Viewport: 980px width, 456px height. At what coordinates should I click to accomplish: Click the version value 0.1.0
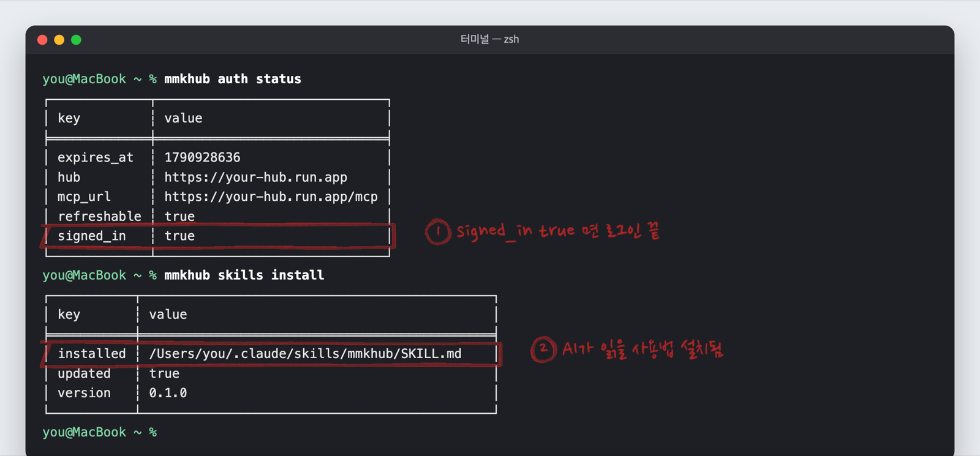(168, 393)
